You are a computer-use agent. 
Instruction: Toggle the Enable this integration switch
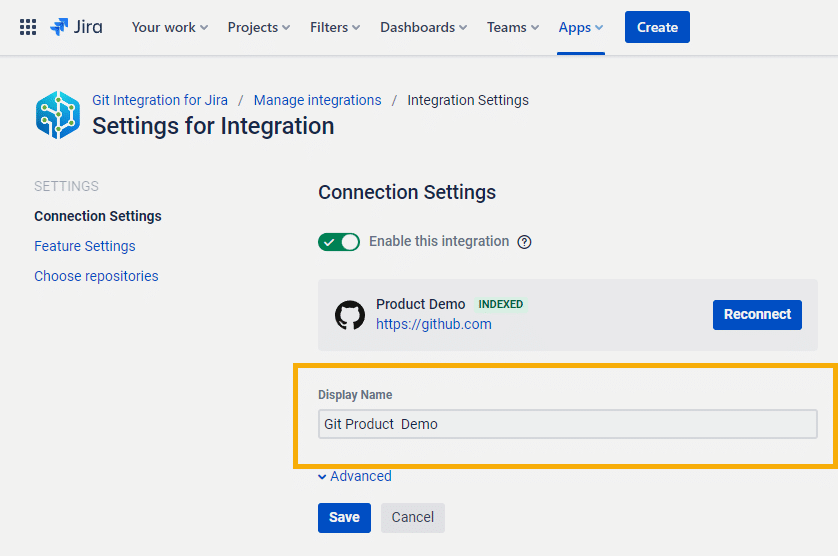(x=339, y=242)
